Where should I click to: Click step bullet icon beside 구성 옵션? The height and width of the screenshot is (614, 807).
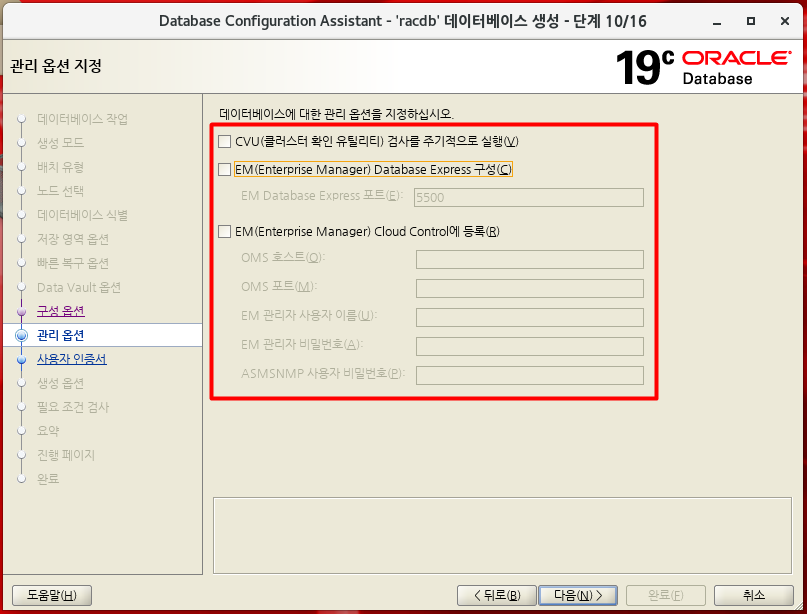(x=22, y=312)
